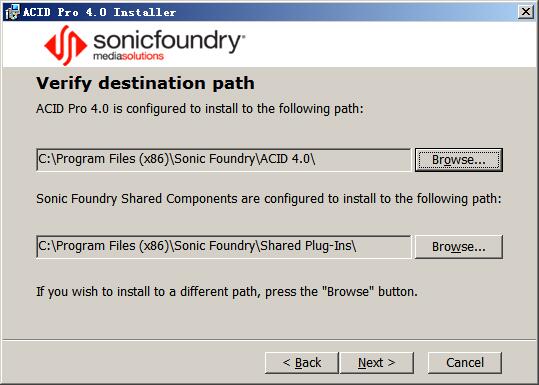Viewport: 539px width, 385px height.
Task: Cancel the ACID Pro installation
Action: [465, 363]
